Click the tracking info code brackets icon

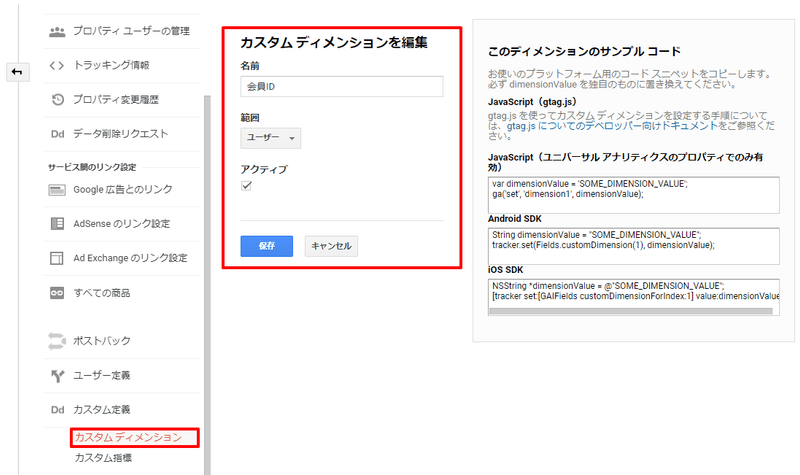(x=57, y=65)
